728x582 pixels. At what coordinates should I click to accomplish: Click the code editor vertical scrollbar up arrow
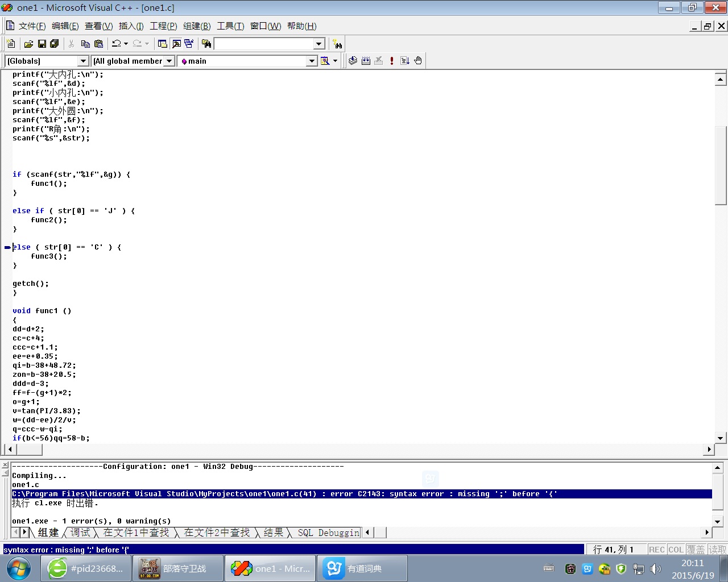point(721,80)
